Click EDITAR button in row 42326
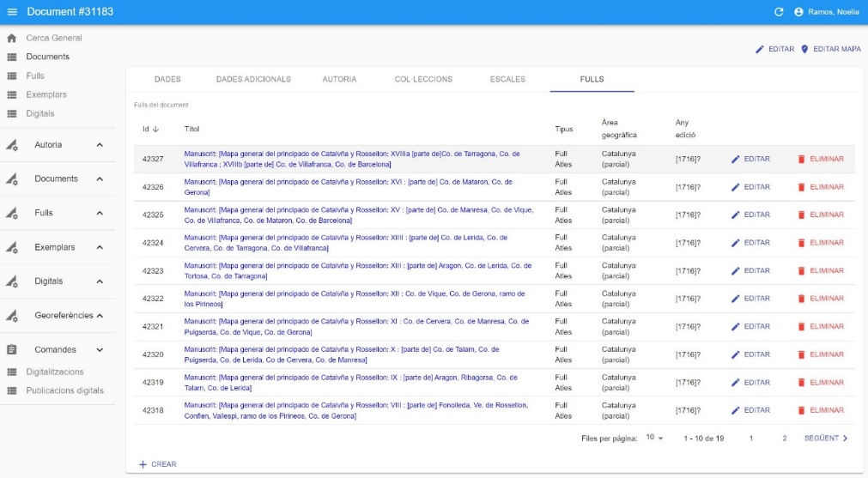Viewport: 868px width, 478px height. point(750,187)
